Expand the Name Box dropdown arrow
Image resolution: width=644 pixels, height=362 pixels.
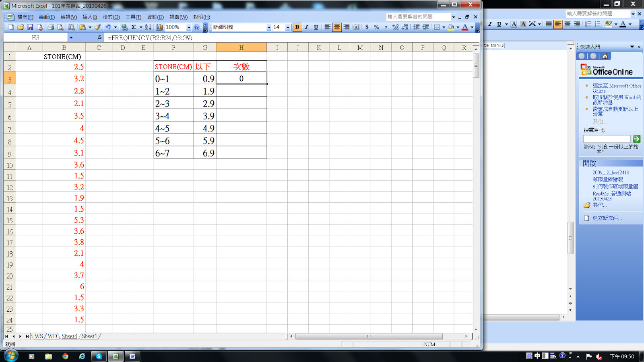(71, 38)
